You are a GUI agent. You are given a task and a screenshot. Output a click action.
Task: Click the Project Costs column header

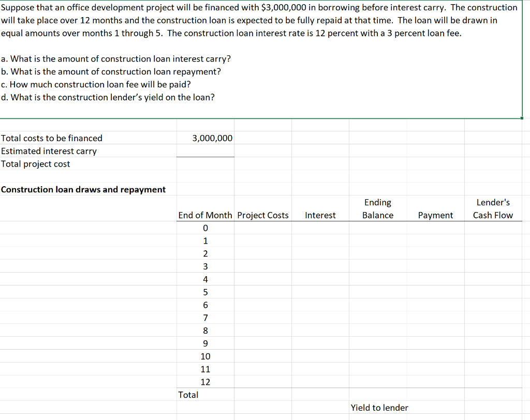tap(263, 215)
